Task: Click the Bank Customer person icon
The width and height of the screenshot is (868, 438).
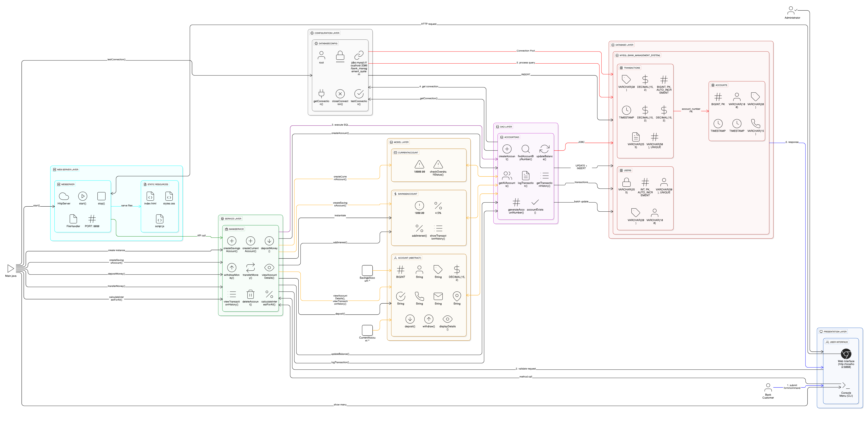Action: point(768,388)
